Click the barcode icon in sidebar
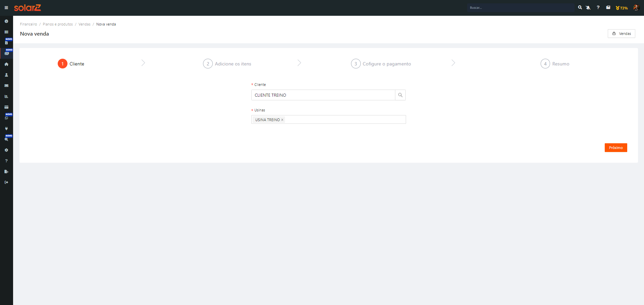This screenshot has width=644, height=305. (x=6, y=32)
